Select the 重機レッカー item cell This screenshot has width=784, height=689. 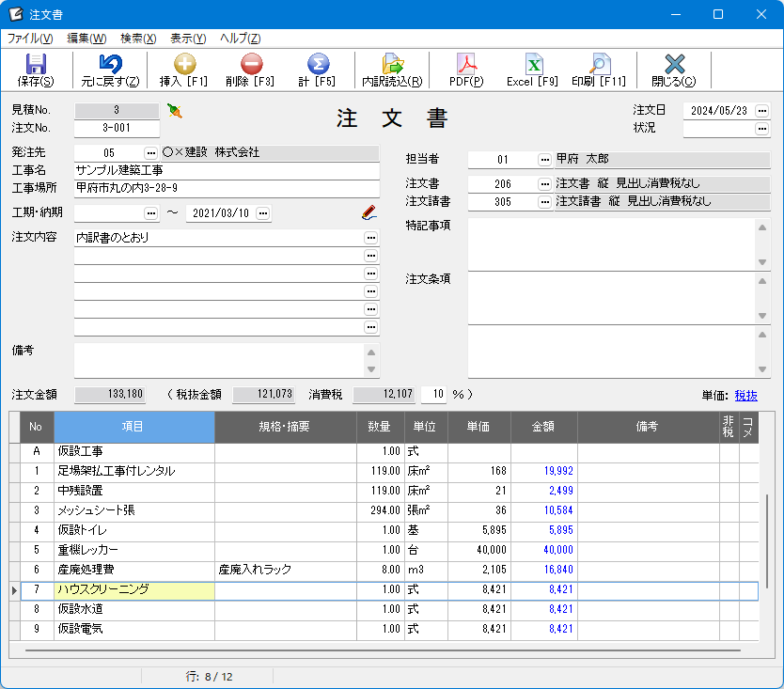134,550
